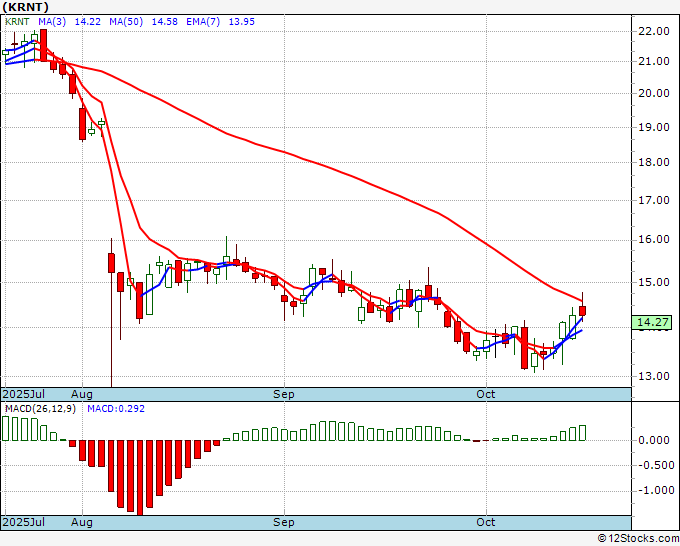Click the 16.00 price axis label
Image resolution: width=680 pixels, height=546 pixels.
[654, 239]
